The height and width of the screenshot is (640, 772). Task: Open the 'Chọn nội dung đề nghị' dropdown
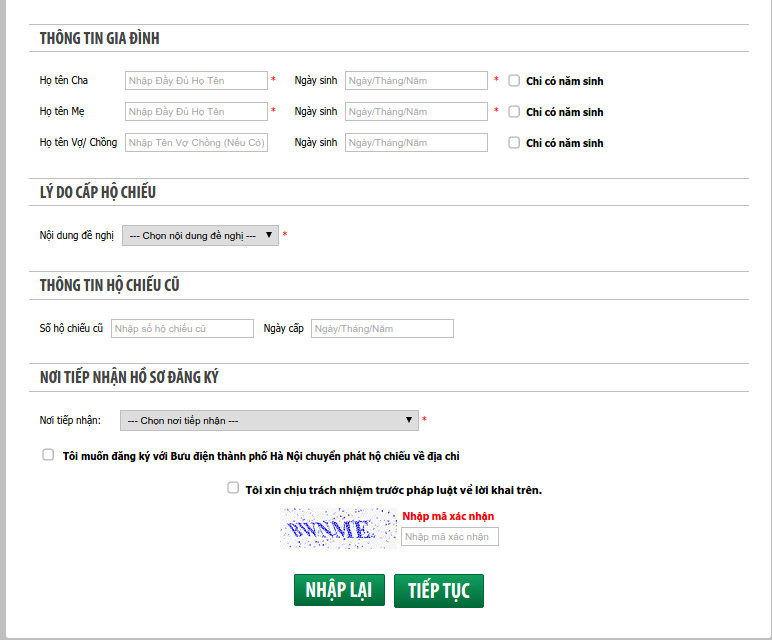(x=200, y=235)
